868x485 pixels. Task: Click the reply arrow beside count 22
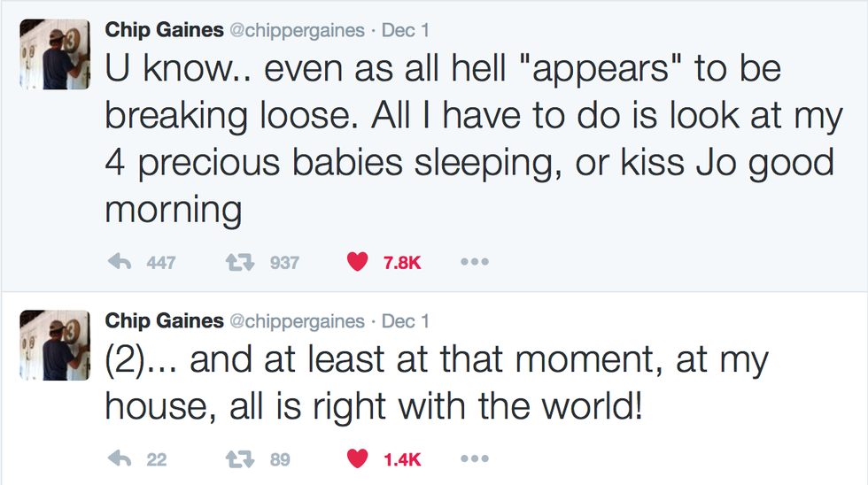(x=120, y=459)
